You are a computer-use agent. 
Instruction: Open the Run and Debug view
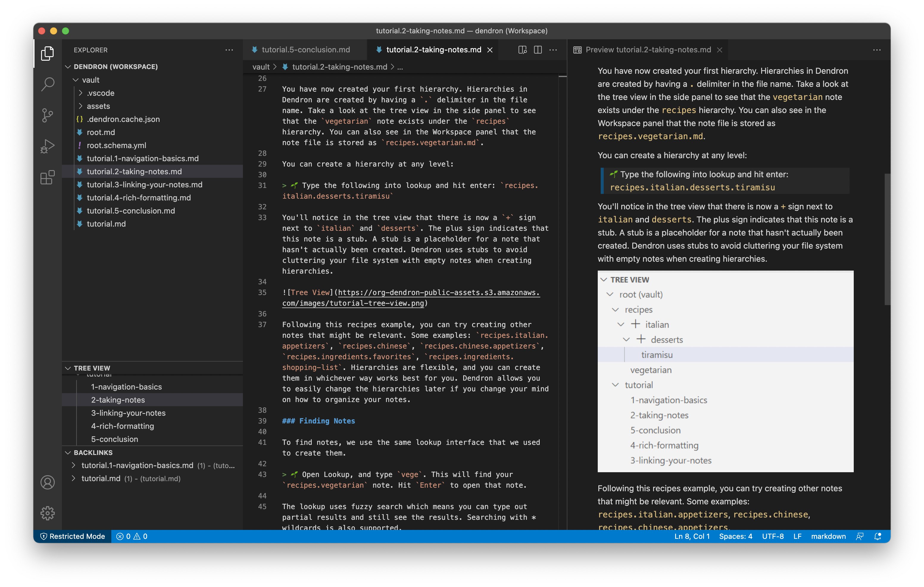tap(47, 146)
